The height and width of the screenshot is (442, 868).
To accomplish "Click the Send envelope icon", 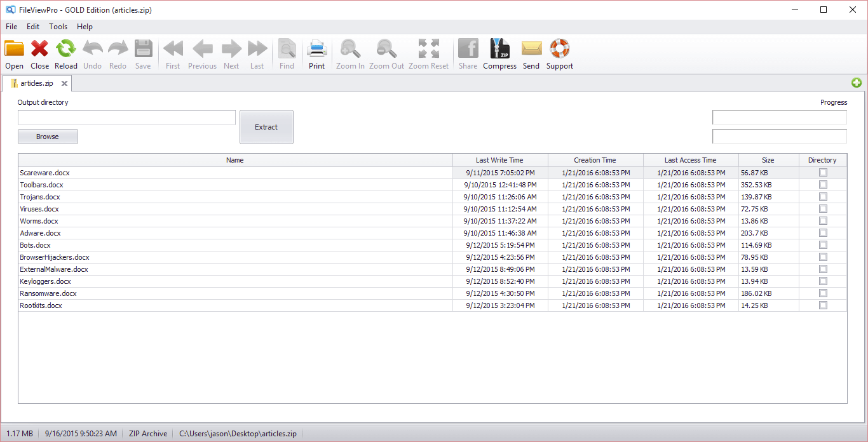I will (531, 49).
